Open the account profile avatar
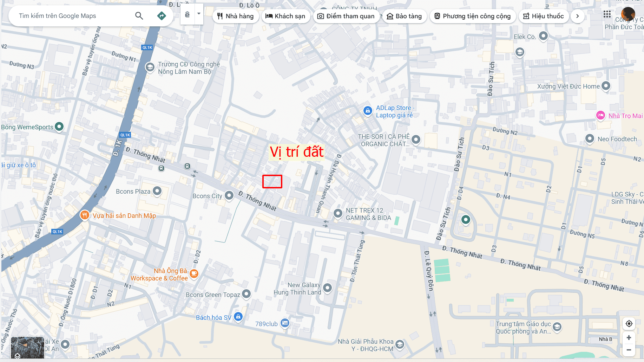Viewport: 644px width, 362px height. click(628, 14)
